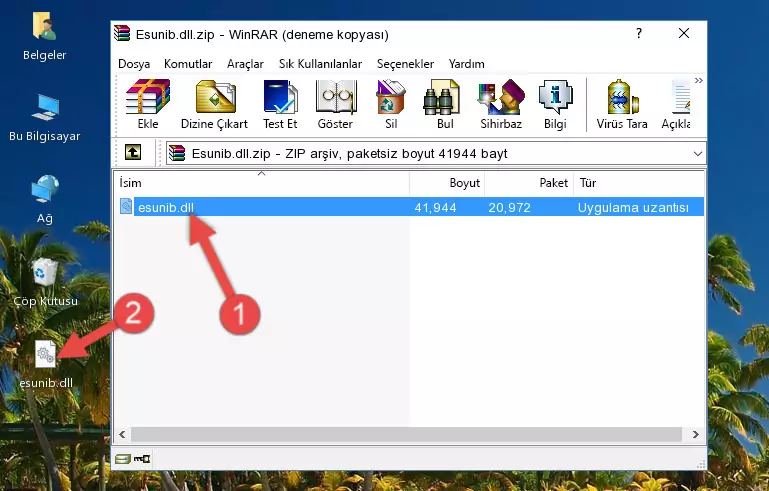769x491 pixels.
Task: Open the archive path dropdown
Action: point(698,154)
